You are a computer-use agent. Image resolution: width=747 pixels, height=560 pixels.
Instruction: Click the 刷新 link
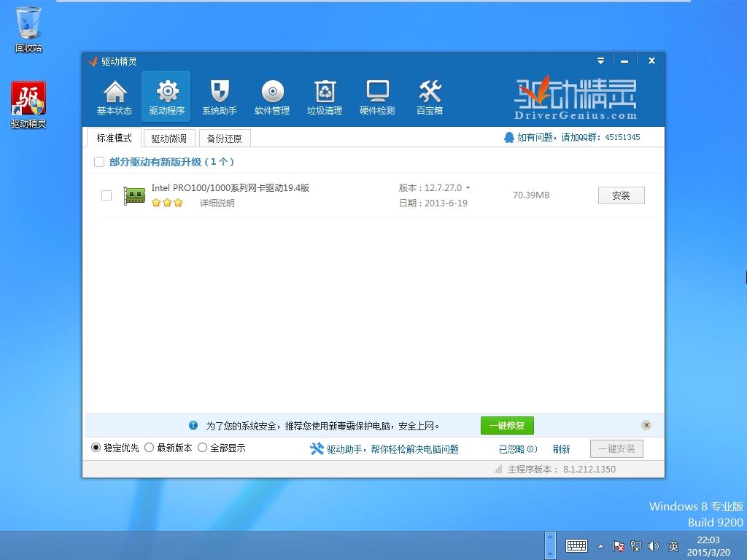561,449
